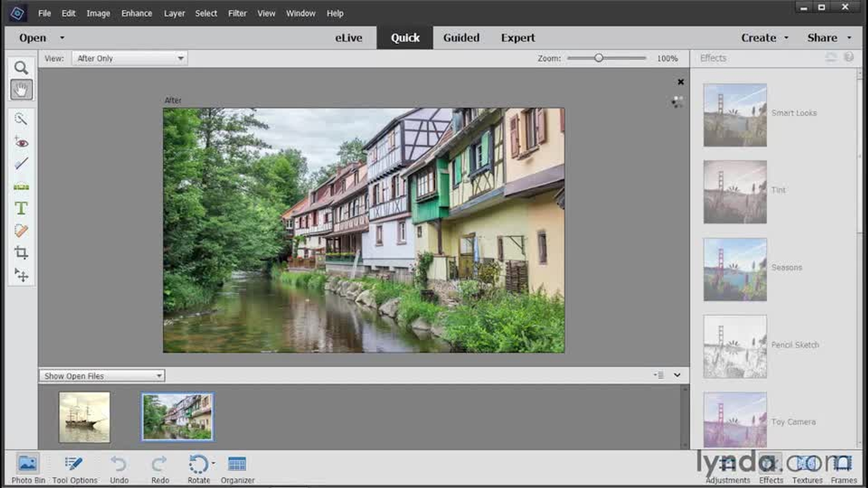868x488 pixels.
Task: Expand the Share dropdown
Action: click(849, 38)
